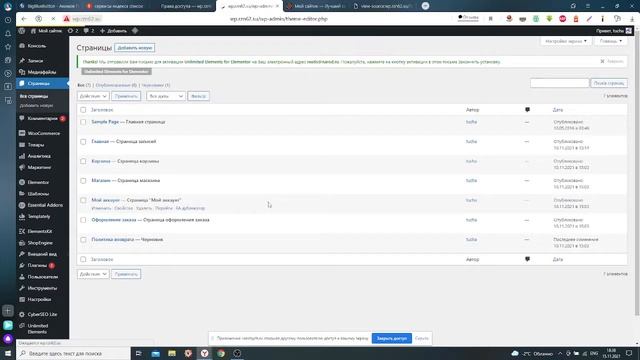Open the WooCommerce menu item
The image size is (640, 360).
click(44, 133)
